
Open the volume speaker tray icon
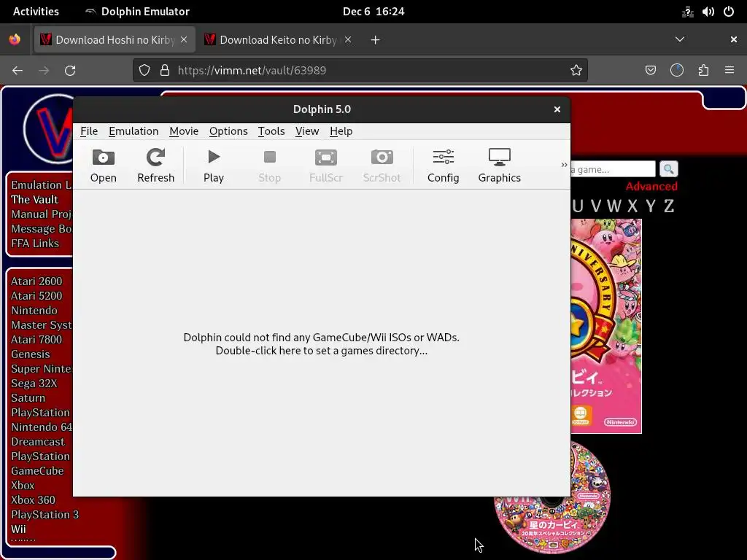708,12
